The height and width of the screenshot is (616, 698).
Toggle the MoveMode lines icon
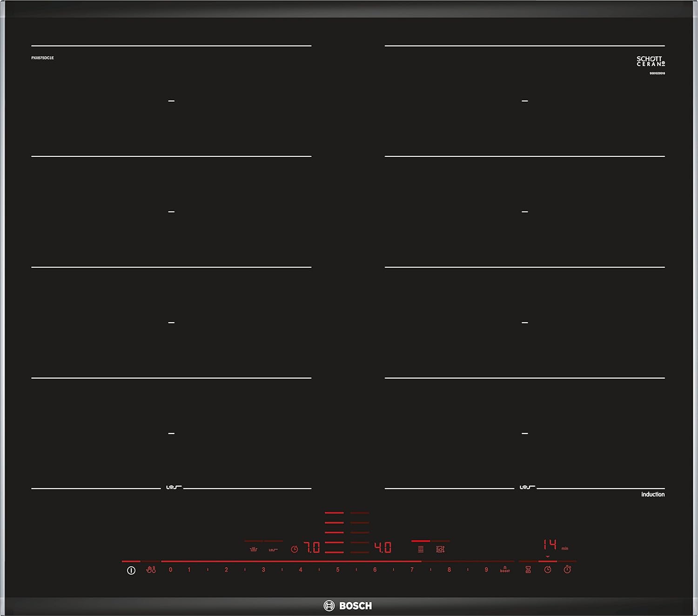421,549
